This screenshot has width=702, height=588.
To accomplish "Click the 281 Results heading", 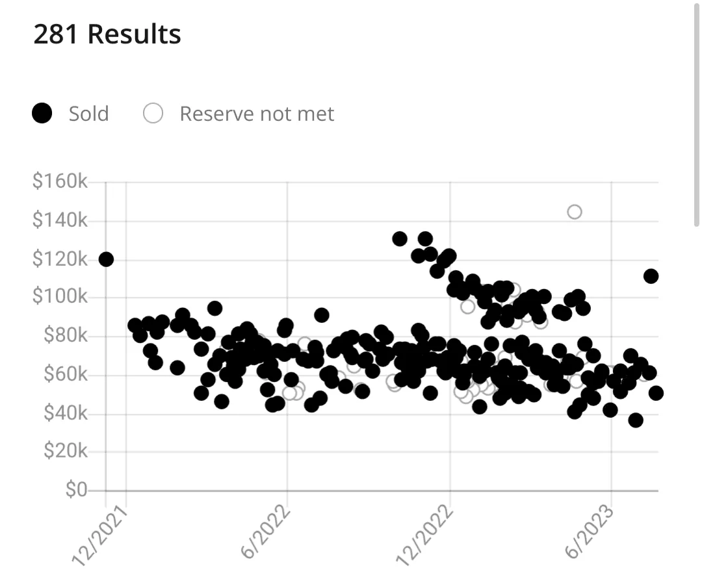I will click(107, 34).
